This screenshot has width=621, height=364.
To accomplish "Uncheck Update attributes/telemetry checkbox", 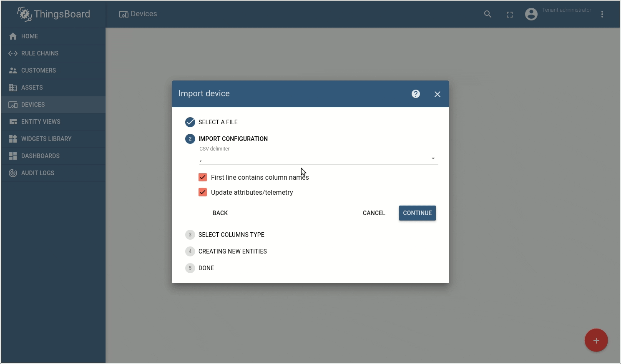I will pos(203,192).
